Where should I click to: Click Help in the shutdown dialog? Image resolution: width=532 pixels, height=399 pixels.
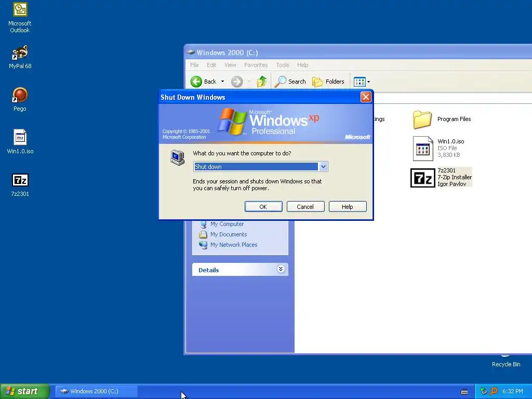pos(348,207)
